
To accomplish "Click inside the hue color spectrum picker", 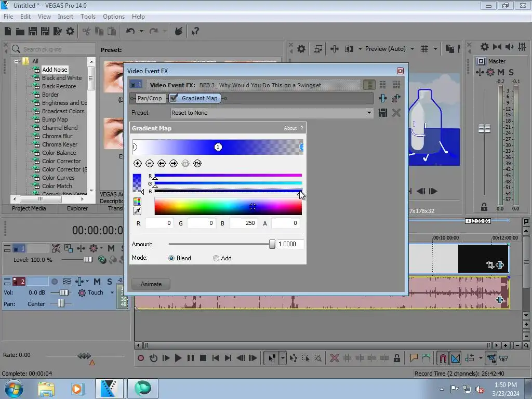I will pyautogui.click(x=228, y=206).
